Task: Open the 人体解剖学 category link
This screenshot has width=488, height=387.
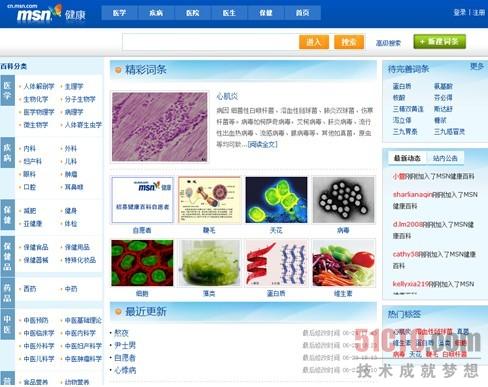Action: pyautogui.click(x=39, y=86)
